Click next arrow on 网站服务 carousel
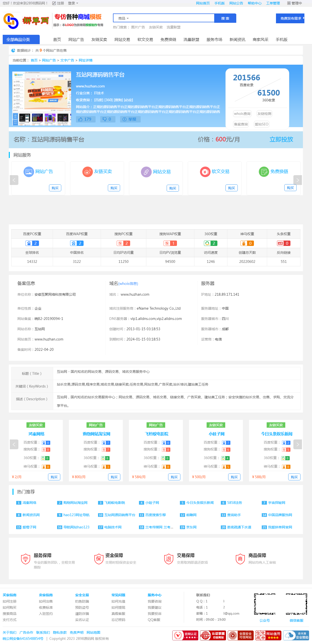This screenshot has width=312, height=644. [298, 180]
